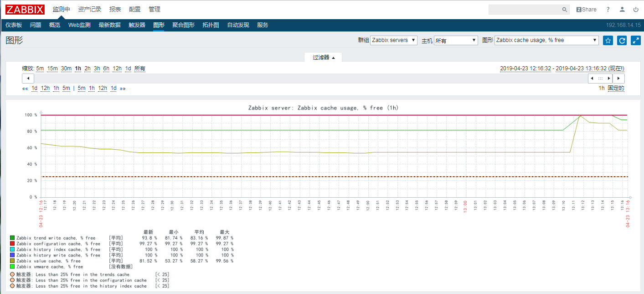644x294 pixels.
Task: Open help question mark icon
Action: pyautogui.click(x=608, y=10)
